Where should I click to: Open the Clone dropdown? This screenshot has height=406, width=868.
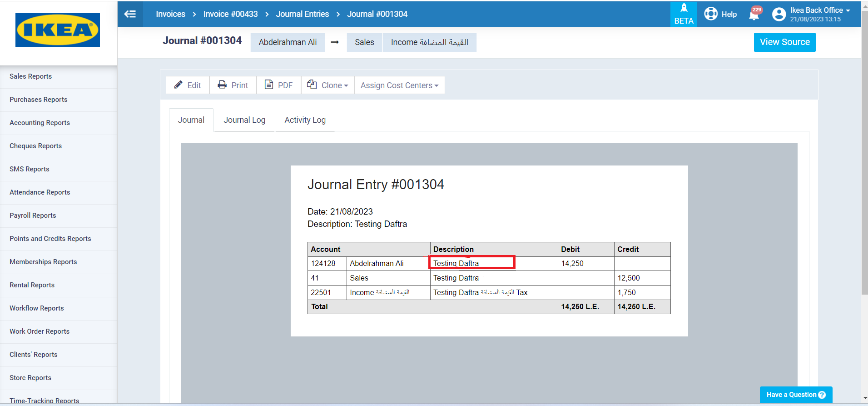point(327,85)
